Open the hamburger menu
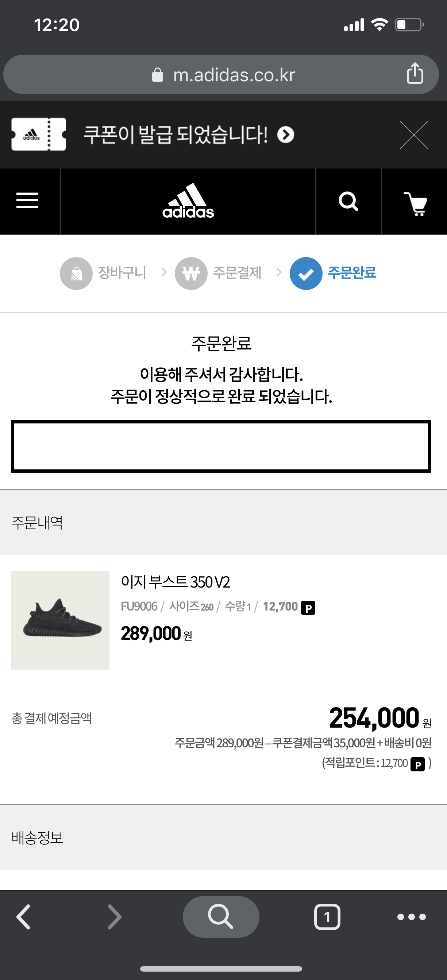Viewport: 447px width, 980px height. (x=27, y=201)
